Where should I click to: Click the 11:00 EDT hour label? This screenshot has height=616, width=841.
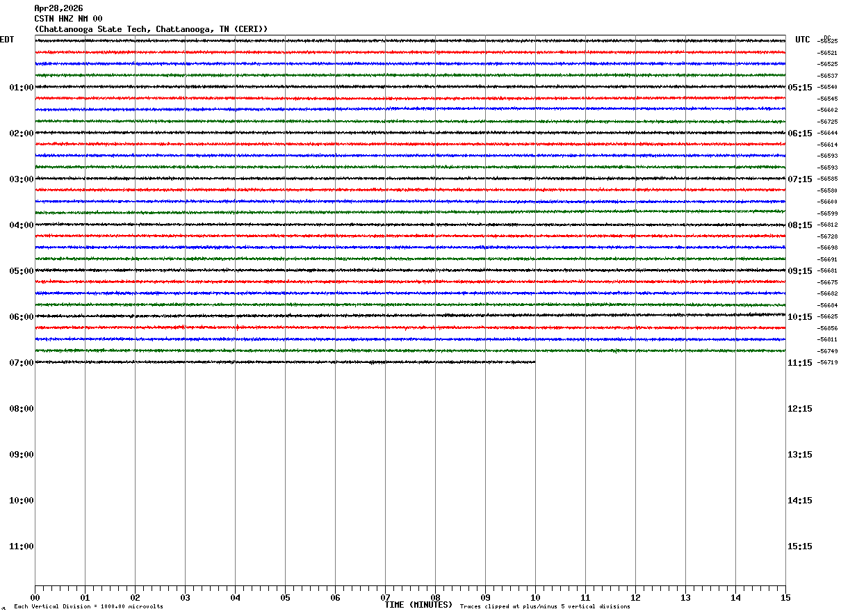22,546
